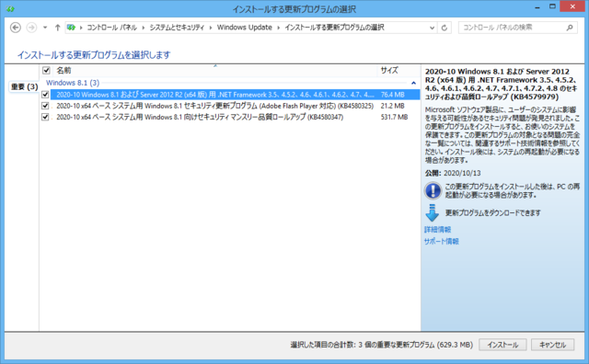Viewport: 589px width, 364px height.
Task: Click the インストール button
Action: (502, 345)
